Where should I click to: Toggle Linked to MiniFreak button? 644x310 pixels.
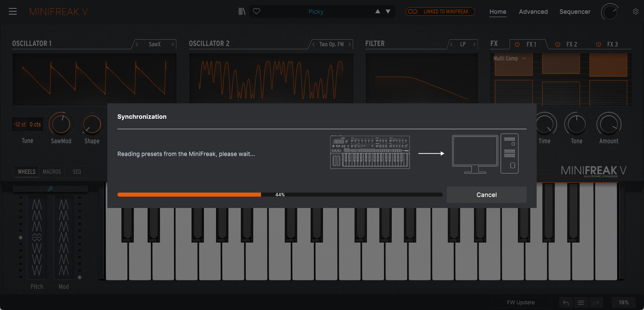440,11
